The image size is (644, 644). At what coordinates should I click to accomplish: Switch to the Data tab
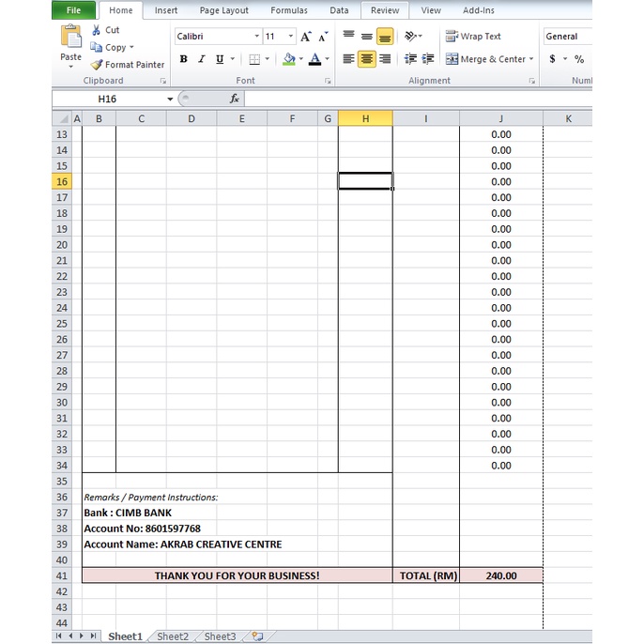pos(339,10)
